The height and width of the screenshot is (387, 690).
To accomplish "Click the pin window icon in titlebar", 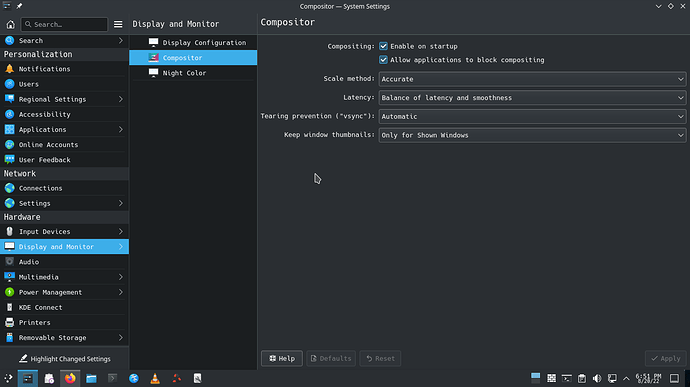I will [19, 6].
